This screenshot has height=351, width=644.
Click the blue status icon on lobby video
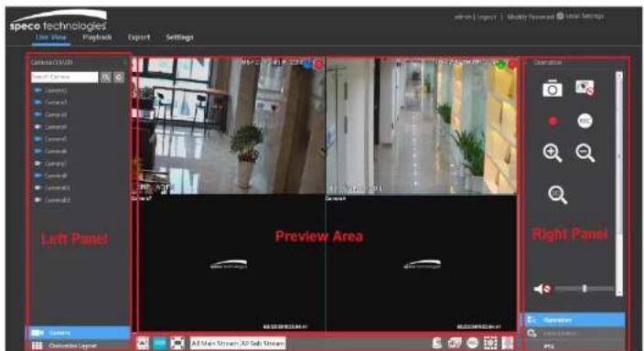(x=307, y=64)
